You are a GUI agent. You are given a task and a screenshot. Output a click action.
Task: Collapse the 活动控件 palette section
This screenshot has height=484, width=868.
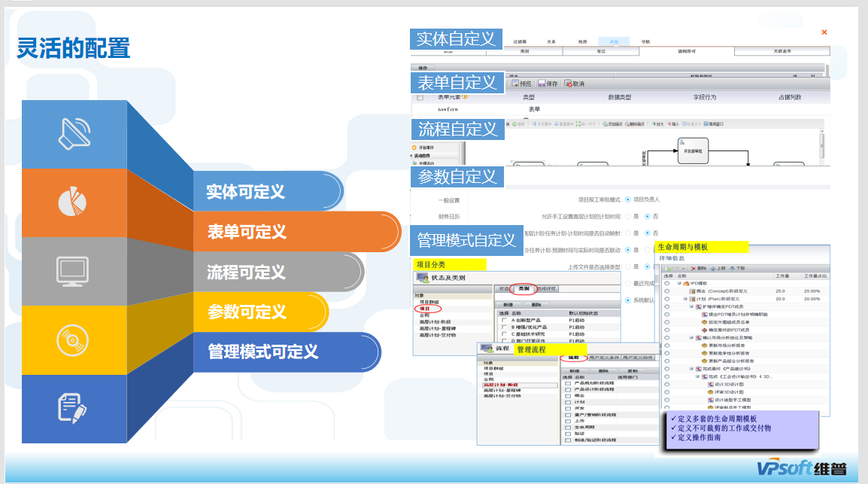tap(411, 156)
